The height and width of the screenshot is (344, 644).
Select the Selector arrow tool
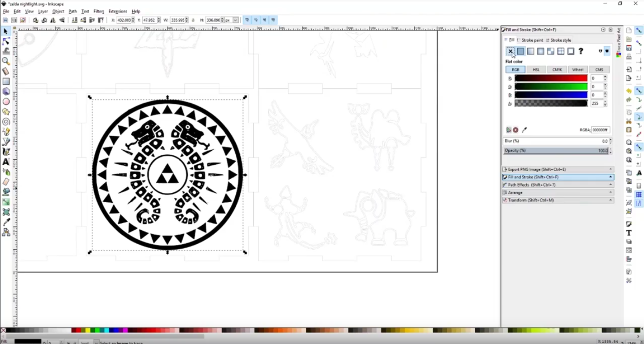pos(5,31)
